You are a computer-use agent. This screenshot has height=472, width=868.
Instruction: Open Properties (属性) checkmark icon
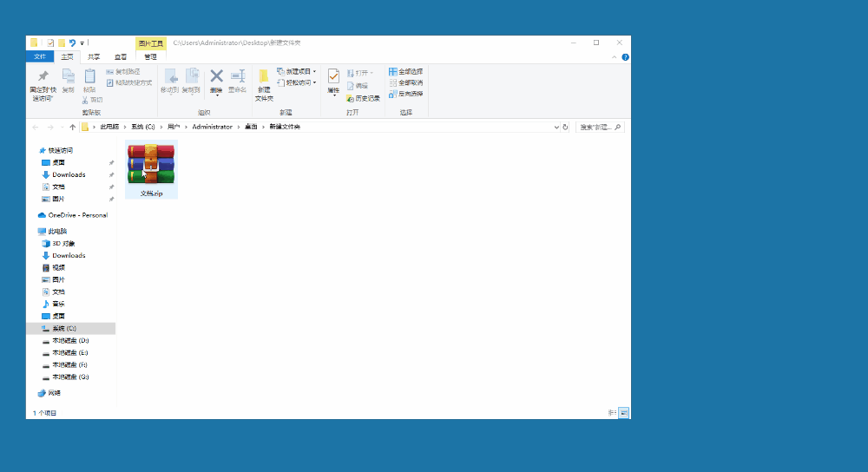click(333, 78)
